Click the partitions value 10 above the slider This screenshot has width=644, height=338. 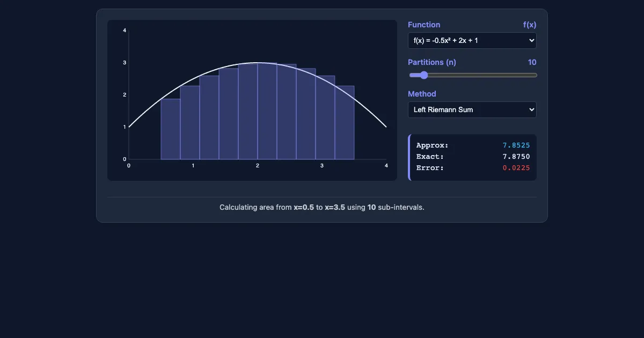(x=532, y=62)
